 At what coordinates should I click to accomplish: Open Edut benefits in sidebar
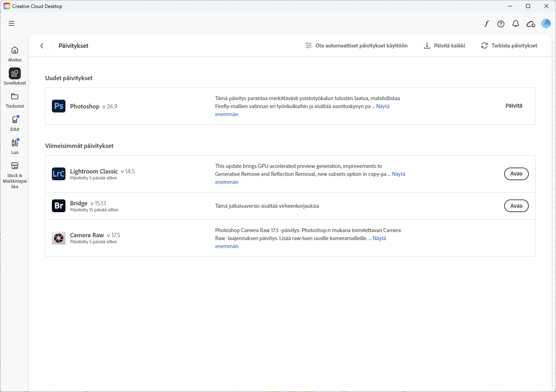[x=15, y=123]
